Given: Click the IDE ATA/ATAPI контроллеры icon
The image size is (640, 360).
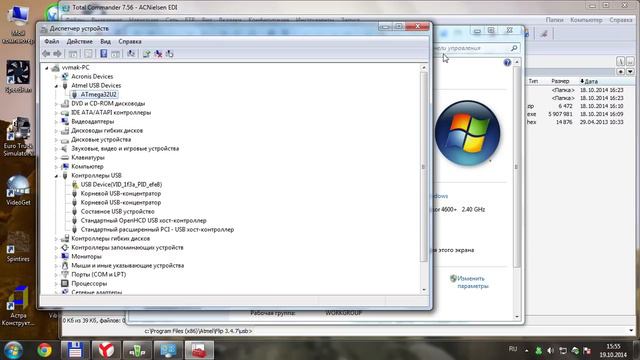Looking at the screenshot, I should (x=64, y=113).
